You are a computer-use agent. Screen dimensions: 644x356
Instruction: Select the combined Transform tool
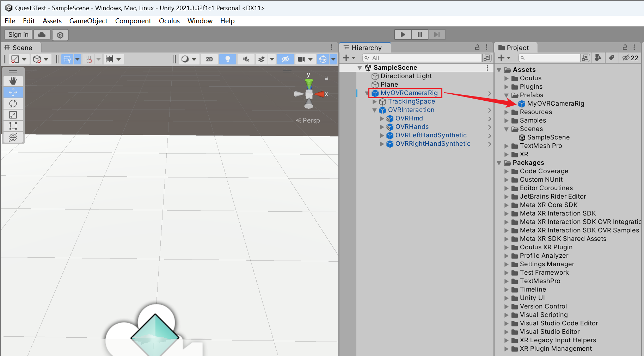tap(13, 137)
